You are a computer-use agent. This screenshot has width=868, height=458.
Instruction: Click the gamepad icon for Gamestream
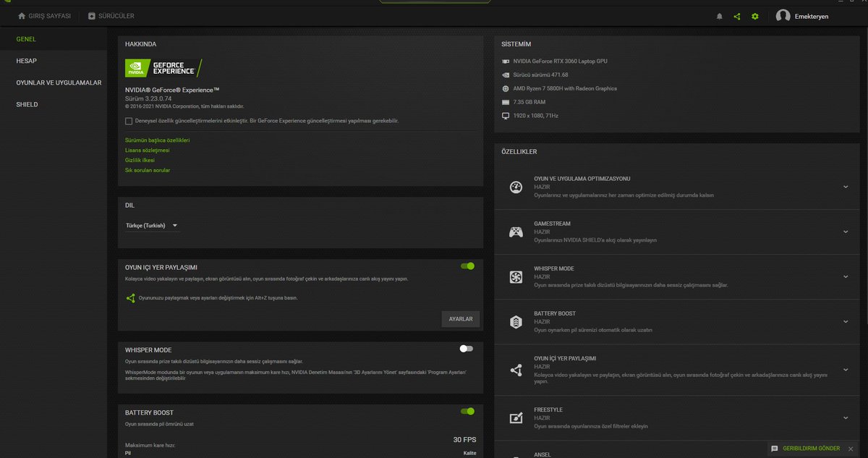516,232
